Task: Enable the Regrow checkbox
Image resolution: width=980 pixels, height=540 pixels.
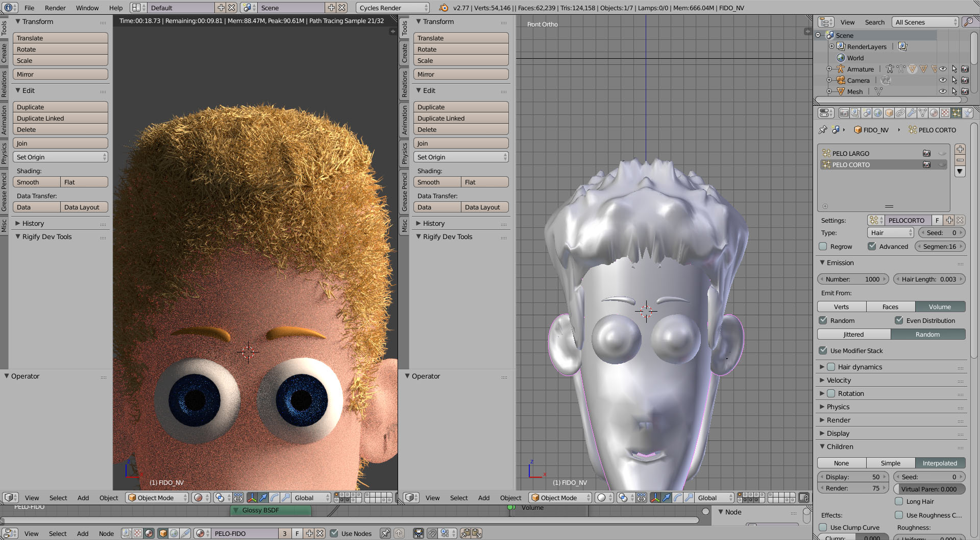Action: coord(823,246)
